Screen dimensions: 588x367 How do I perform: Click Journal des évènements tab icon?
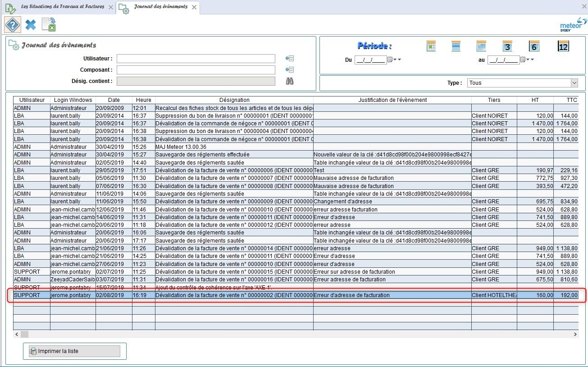[x=123, y=8]
